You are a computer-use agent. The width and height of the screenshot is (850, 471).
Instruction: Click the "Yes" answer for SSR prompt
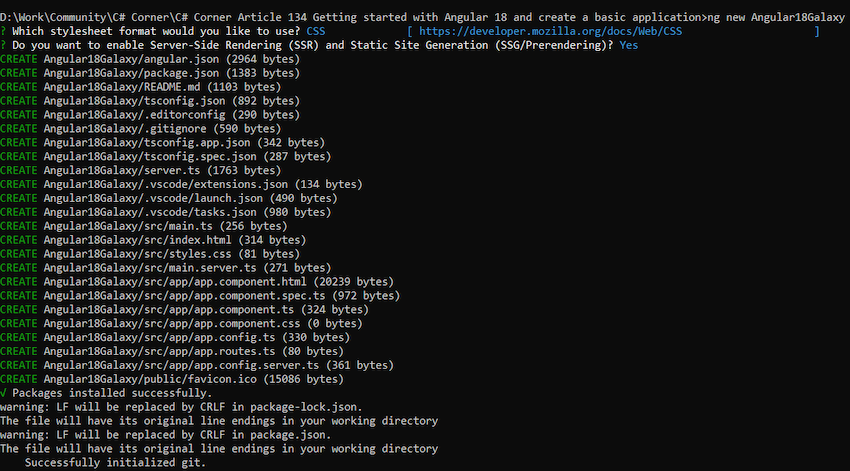point(629,46)
